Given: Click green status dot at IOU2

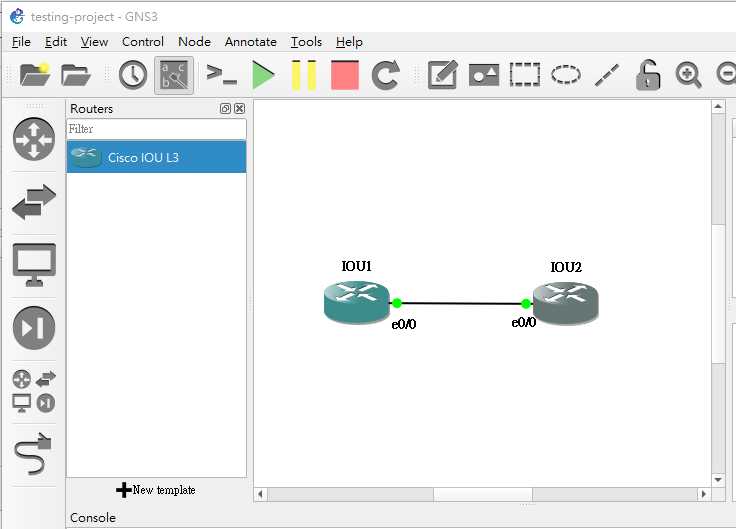Looking at the screenshot, I should pyautogui.click(x=526, y=304).
